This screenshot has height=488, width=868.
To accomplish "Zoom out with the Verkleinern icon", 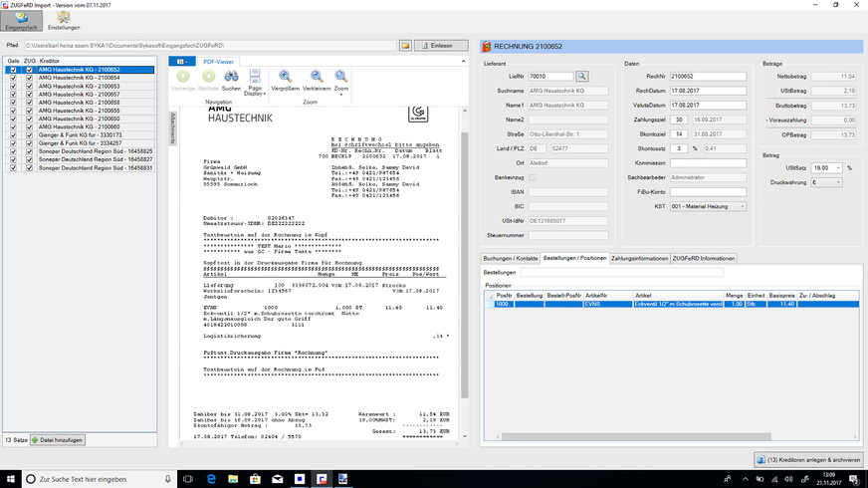I will [x=317, y=76].
